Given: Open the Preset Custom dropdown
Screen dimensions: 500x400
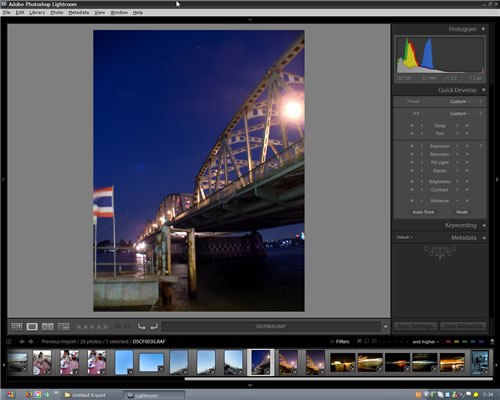Looking at the screenshot, I should click(x=460, y=101).
